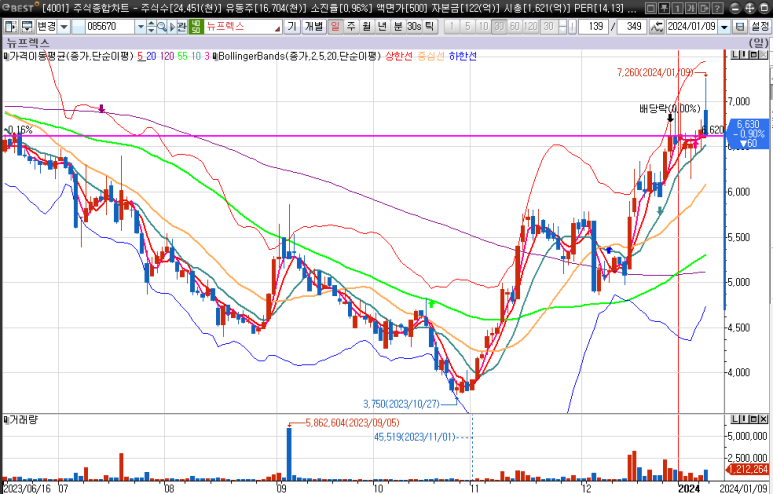Image resolution: width=773 pixels, height=494 pixels.
Task: Click the 개별 button
Action: (x=313, y=27)
